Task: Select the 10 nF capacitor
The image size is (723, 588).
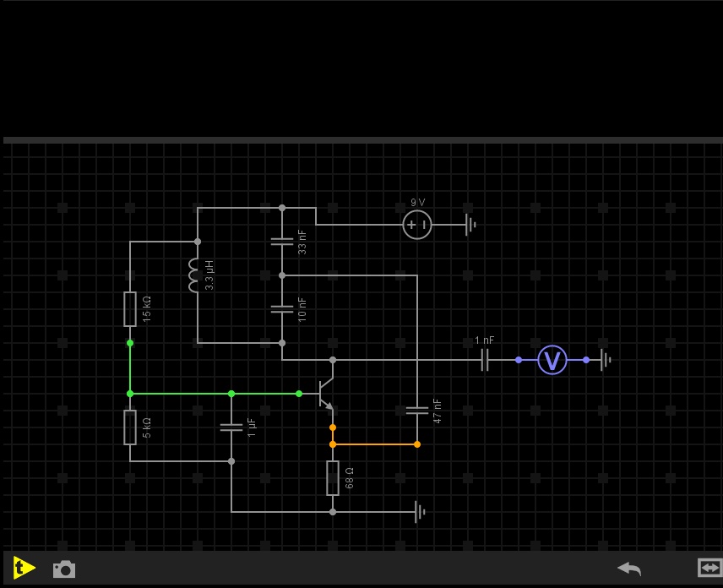Action: [x=282, y=309]
